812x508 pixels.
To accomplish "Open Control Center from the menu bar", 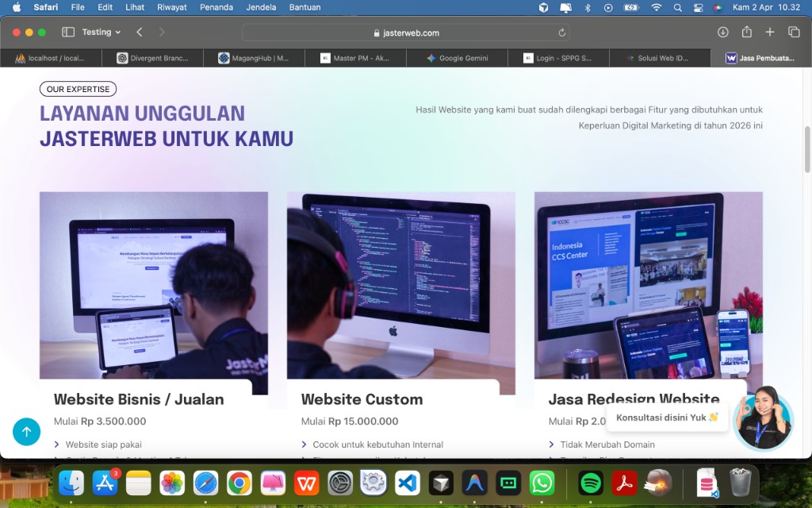I will tap(698, 7).
